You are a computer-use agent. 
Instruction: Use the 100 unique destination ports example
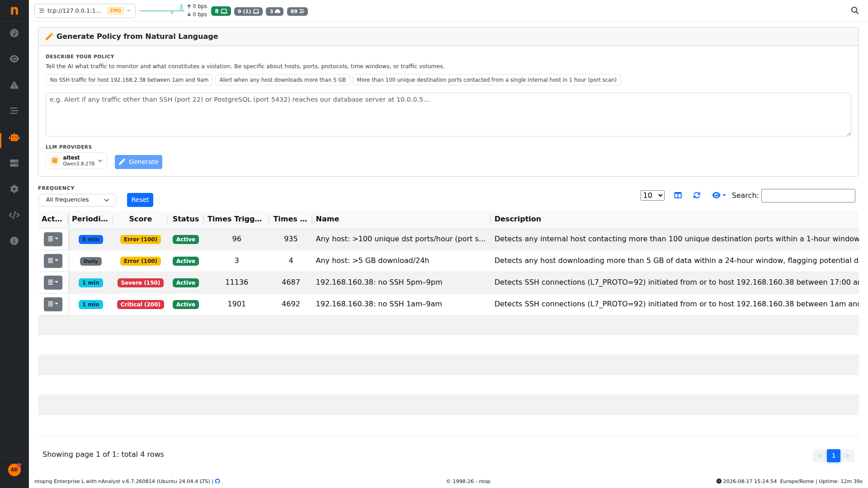point(486,80)
